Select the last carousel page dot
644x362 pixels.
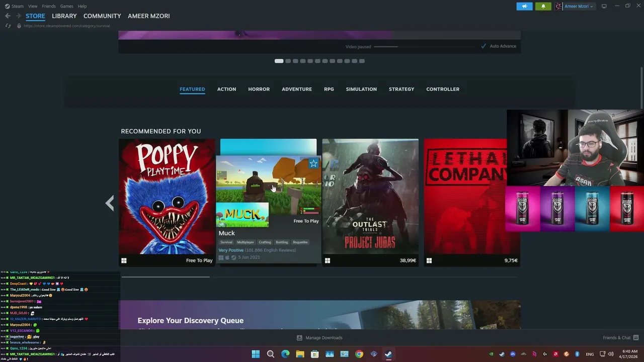pos(362,61)
